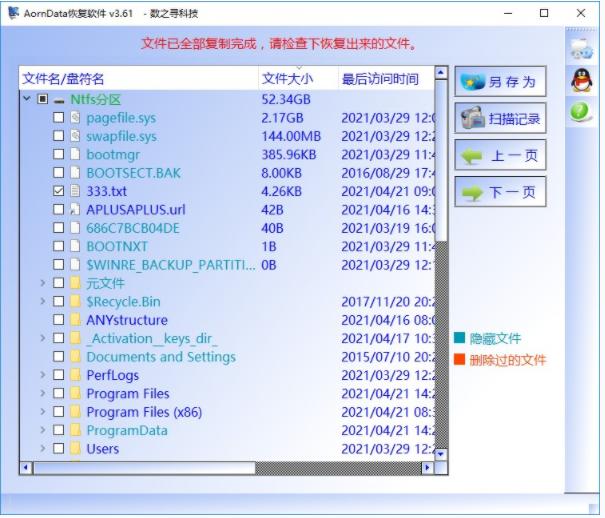Collapse the Ntfs分区 tree node
This screenshot has height=518, width=605.
[25, 100]
